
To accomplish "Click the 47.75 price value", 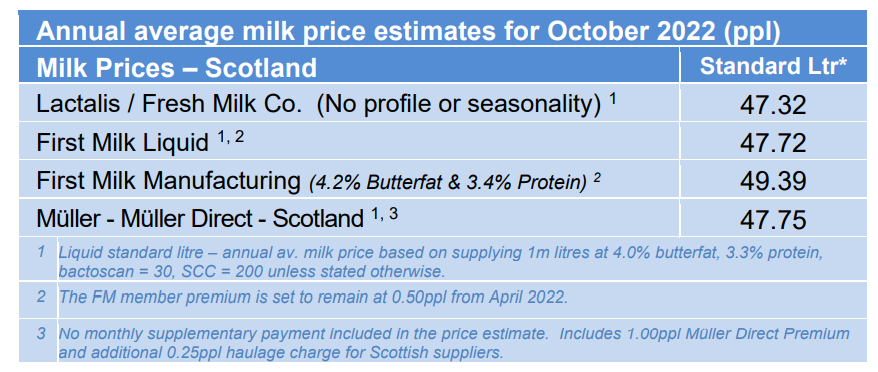I will click(773, 219).
